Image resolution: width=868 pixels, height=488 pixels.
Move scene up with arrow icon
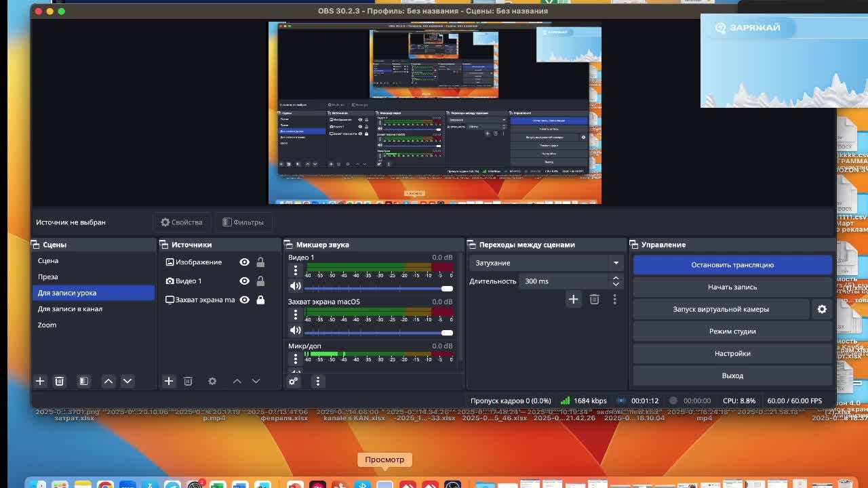(x=108, y=381)
